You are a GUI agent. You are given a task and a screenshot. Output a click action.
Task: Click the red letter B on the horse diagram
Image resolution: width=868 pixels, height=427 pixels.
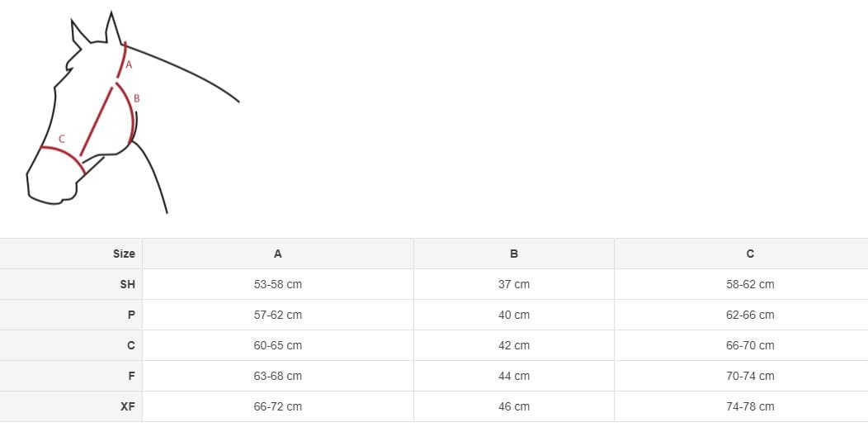point(137,98)
